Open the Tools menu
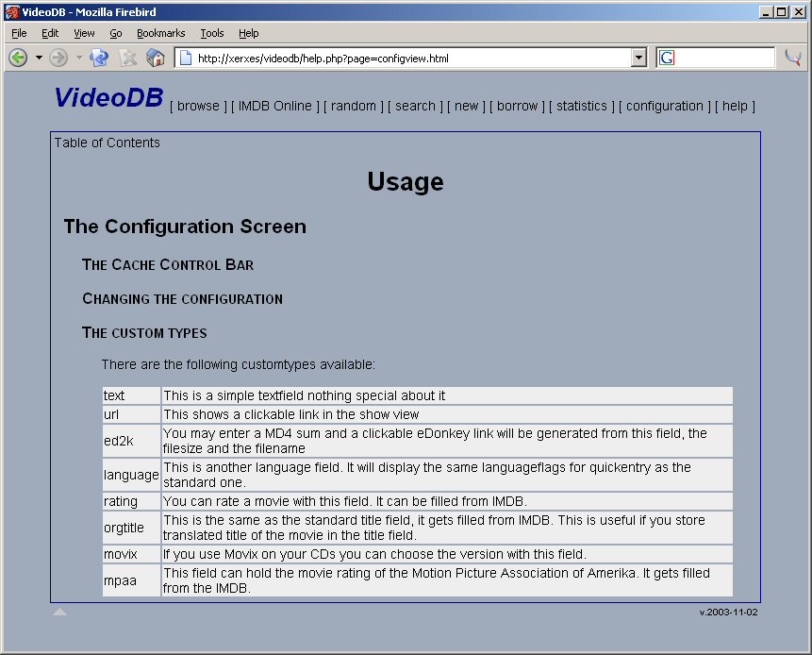812x655 pixels. point(212,33)
